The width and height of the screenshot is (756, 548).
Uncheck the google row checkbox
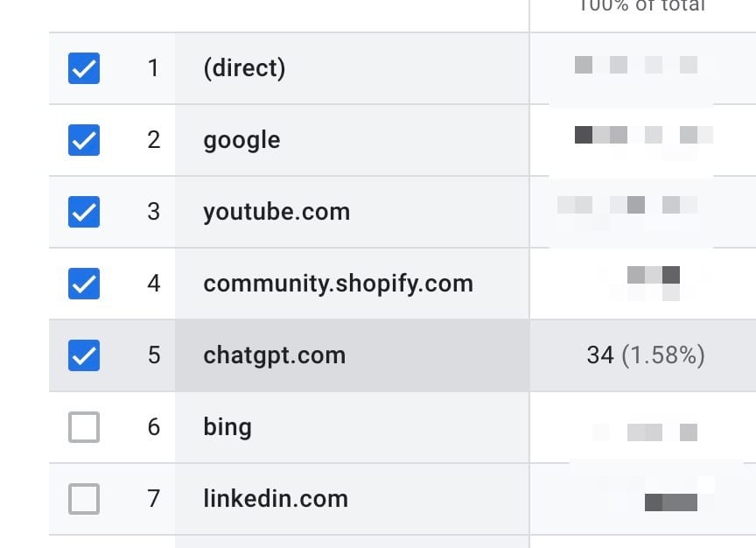[84, 140]
